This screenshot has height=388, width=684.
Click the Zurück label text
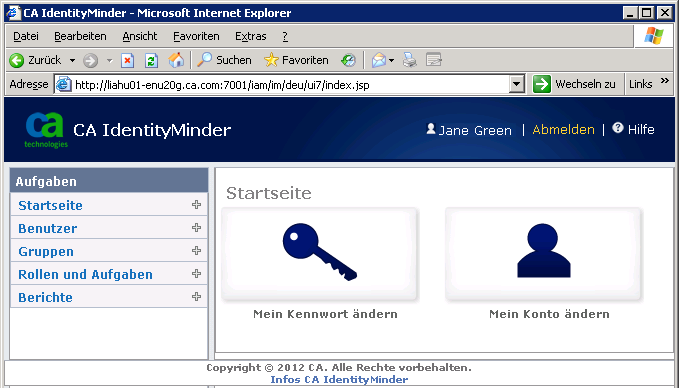tap(44, 60)
